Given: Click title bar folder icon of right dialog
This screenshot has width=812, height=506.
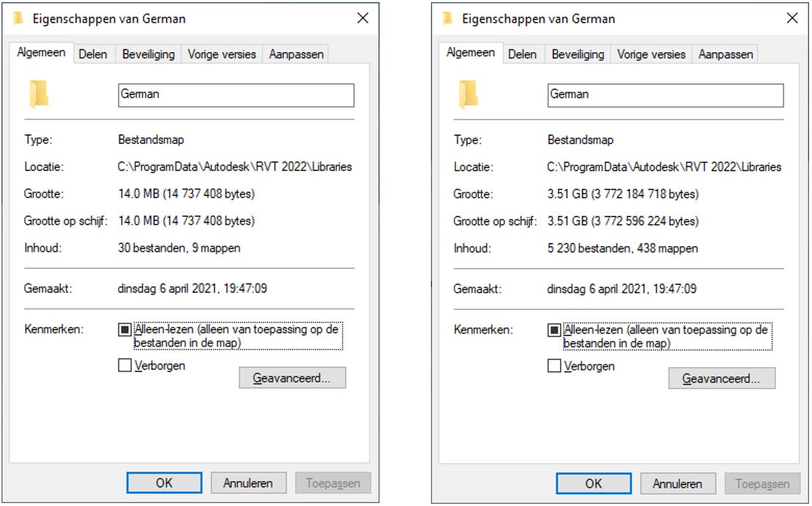Looking at the screenshot, I should pyautogui.click(x=447, y=18).
